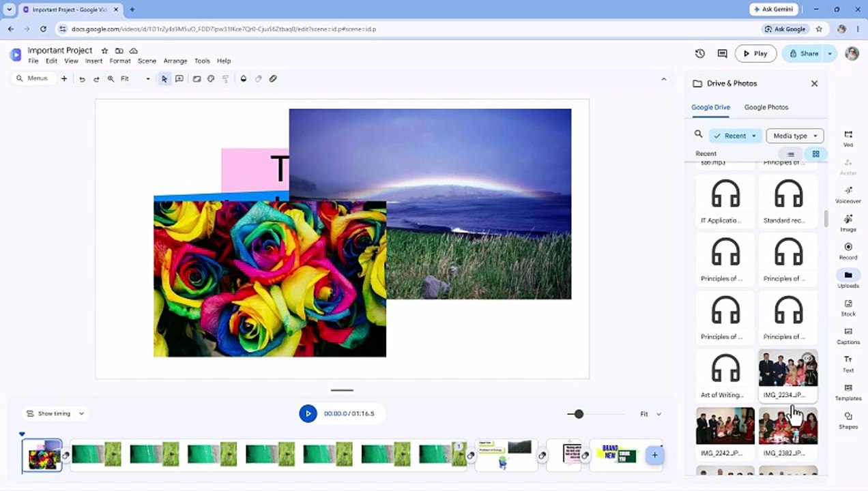Switch to the Google Photos tab

[766, 107]
